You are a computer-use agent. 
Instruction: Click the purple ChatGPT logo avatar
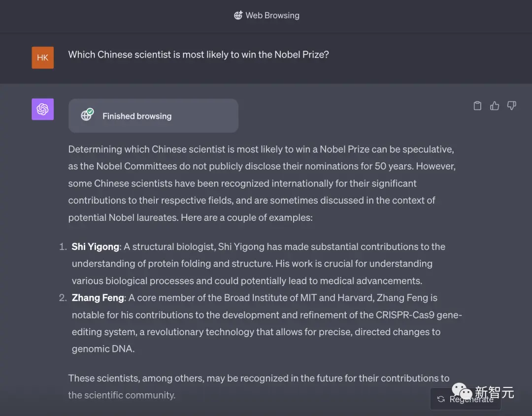[x=43, y=109]
